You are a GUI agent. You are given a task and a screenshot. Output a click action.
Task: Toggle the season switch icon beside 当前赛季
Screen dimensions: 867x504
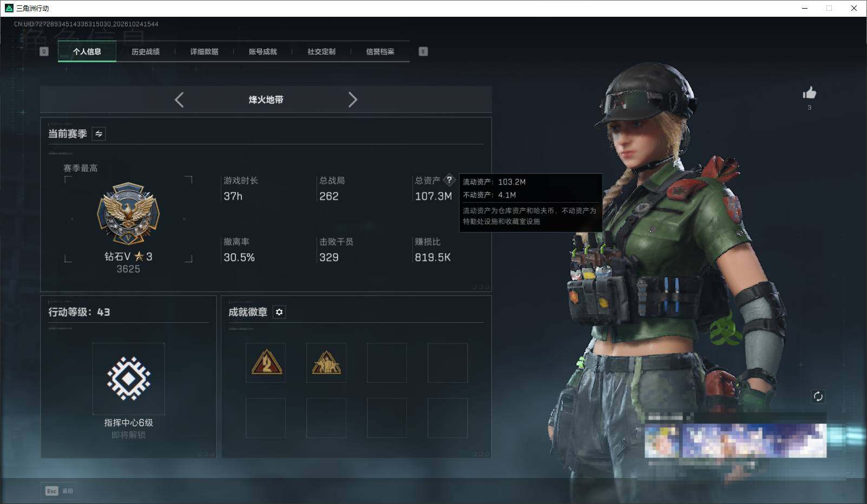click(x=99, y=134)
